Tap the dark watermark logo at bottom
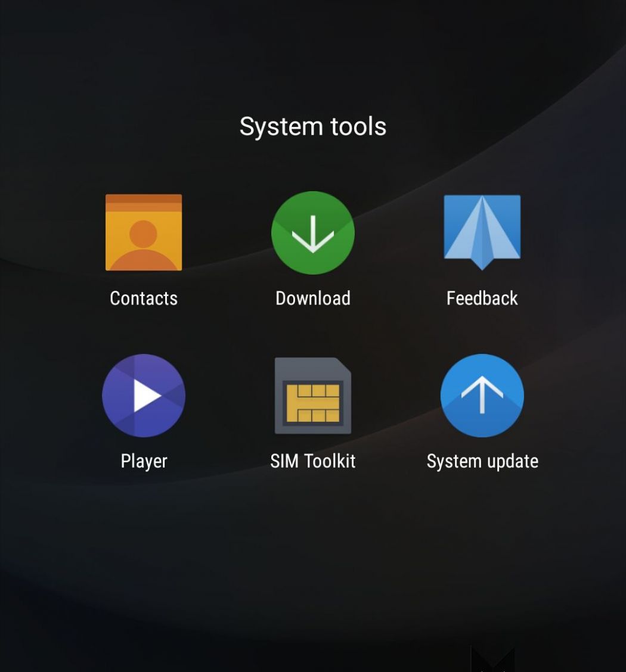 [492, 659]
